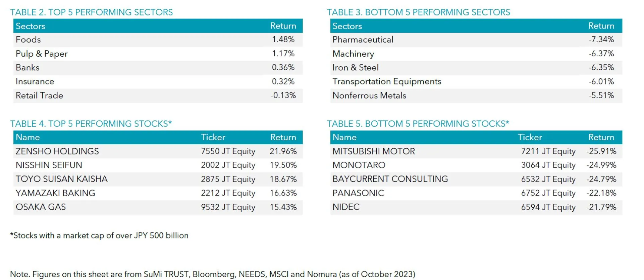Select the Banks return value 0.36%
Image resolution: width=644 pixels, height=280 pixels.
pyautogui.click(x=283, y=68)
